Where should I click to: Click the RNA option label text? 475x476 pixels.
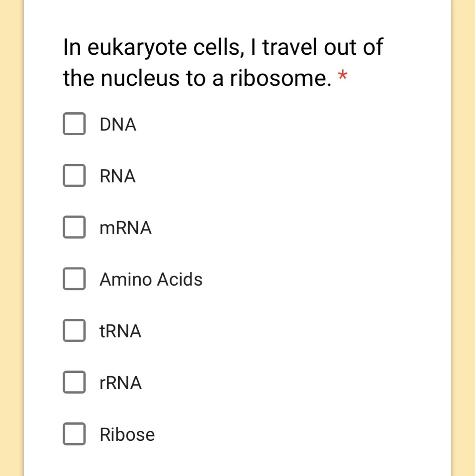(117, 176)
